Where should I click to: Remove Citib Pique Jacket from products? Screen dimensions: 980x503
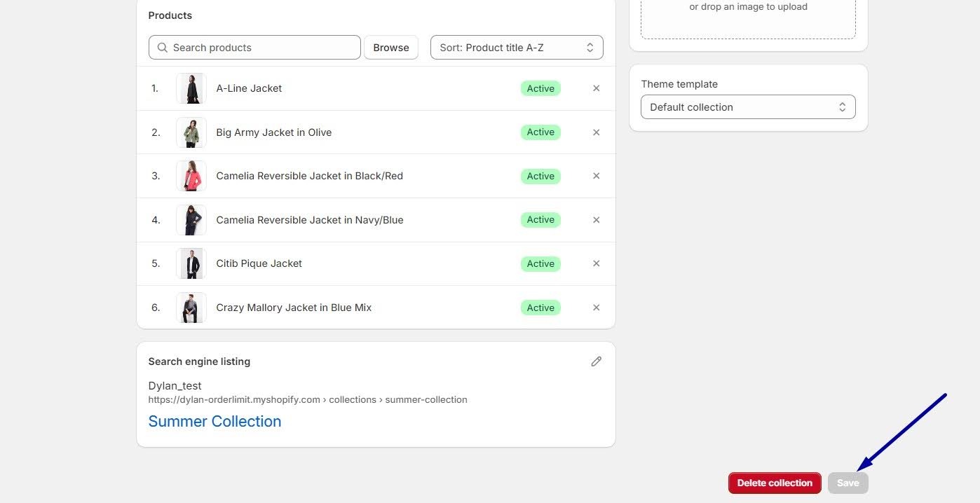[x=596, y=263]
